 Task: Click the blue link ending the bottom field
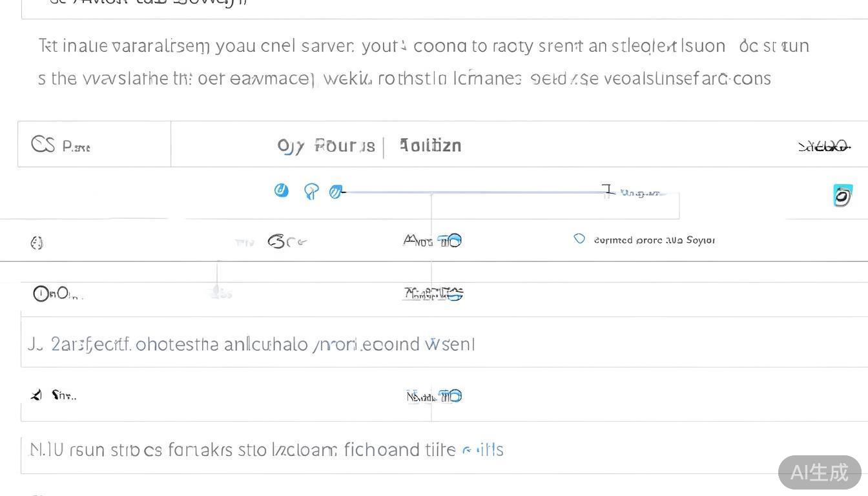[483, 449]
